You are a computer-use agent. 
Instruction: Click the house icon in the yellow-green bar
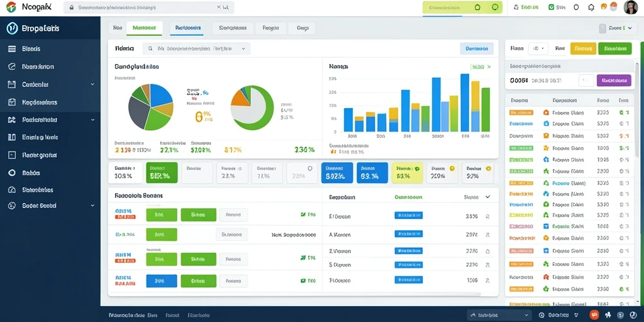(477, 7)
